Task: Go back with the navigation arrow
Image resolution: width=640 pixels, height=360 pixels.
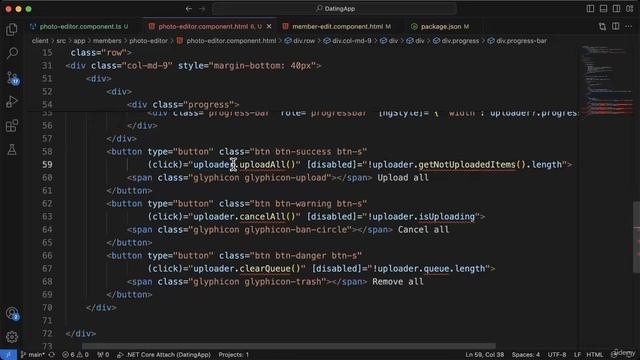Action: click(x=189, y=9)
